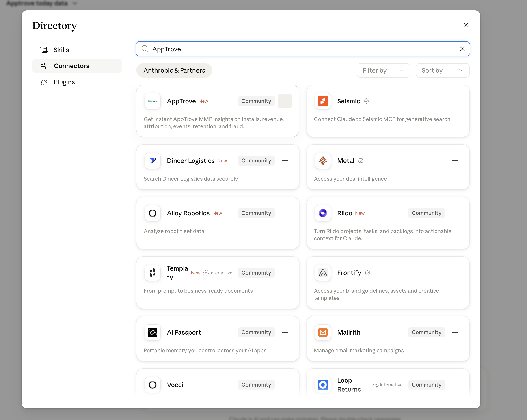Add the Riido connector with plus icon
The image size is (527, 420).
pyautogui.click(x=455, y=213)
